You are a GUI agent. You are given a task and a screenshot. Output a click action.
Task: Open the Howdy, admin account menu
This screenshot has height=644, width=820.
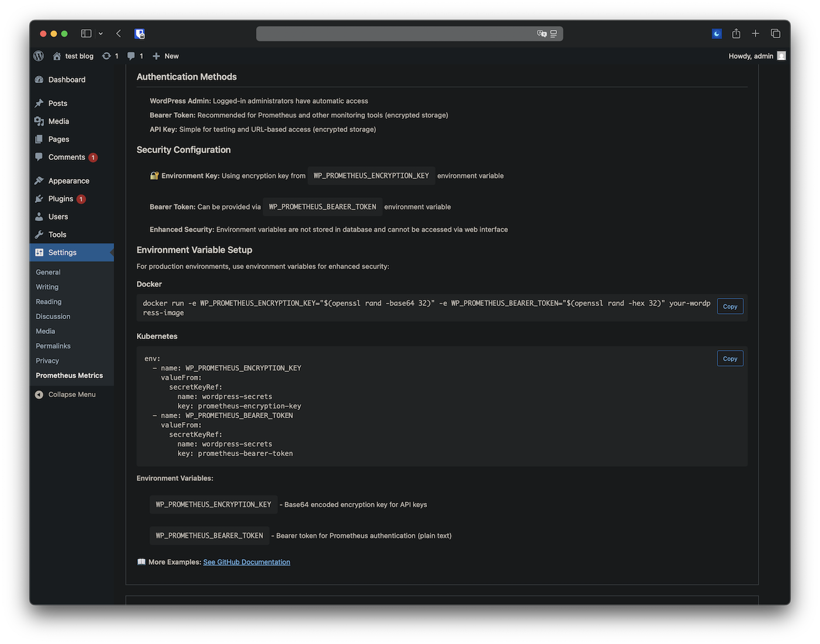[751, 56]
